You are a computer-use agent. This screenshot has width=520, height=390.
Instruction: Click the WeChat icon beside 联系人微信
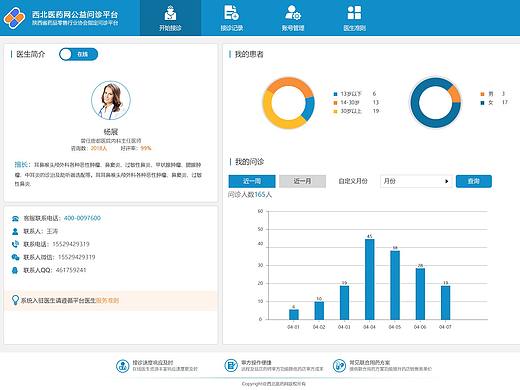(x=15, y=257)
